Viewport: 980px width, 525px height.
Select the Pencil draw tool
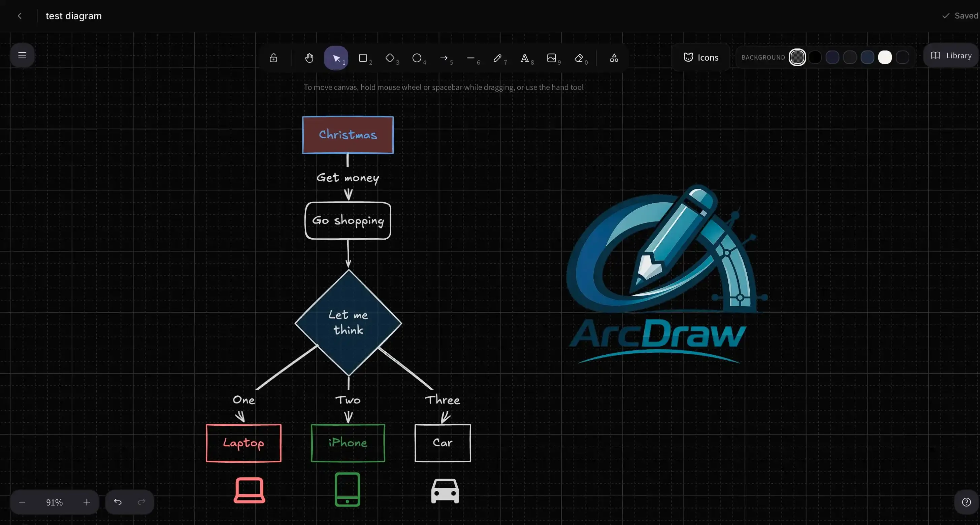coord(498,58)
